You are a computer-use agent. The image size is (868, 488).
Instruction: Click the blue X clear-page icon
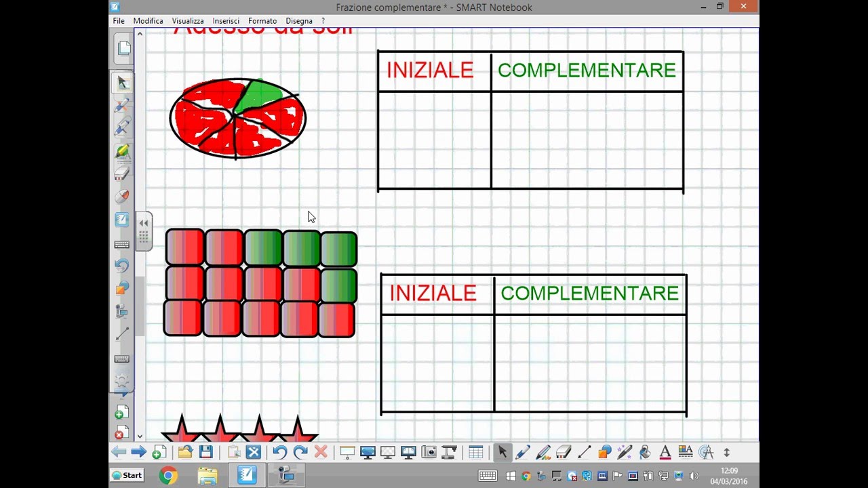click(254, 452)
